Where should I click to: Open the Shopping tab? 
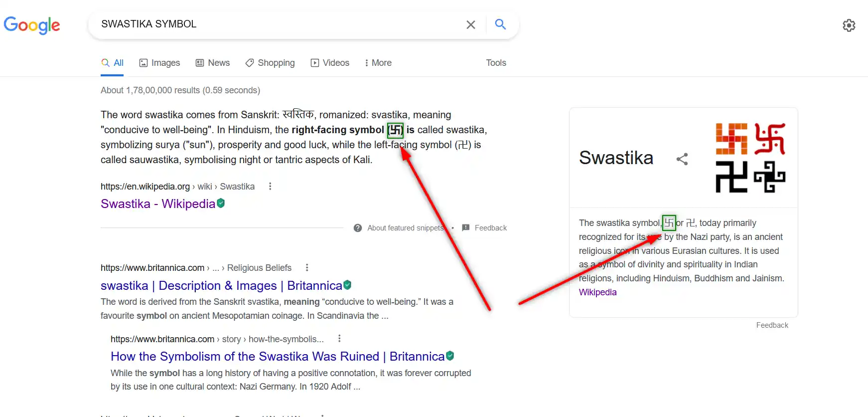[270, 63]
